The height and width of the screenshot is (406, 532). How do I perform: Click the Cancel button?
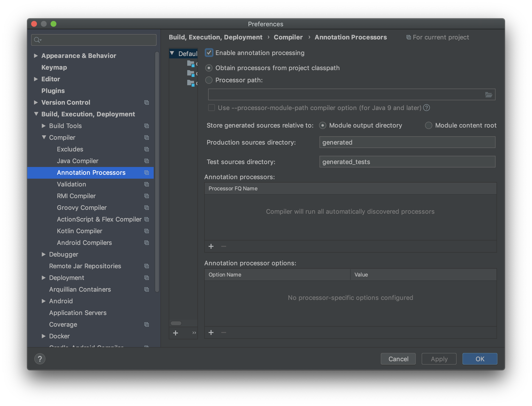coord(398,359)
